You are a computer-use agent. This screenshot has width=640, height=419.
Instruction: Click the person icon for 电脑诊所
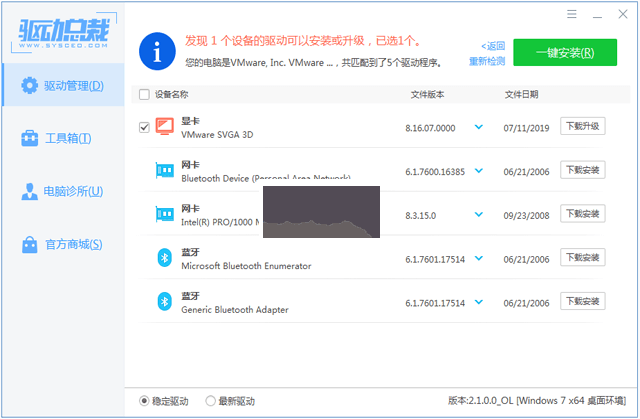pos(29,191)
